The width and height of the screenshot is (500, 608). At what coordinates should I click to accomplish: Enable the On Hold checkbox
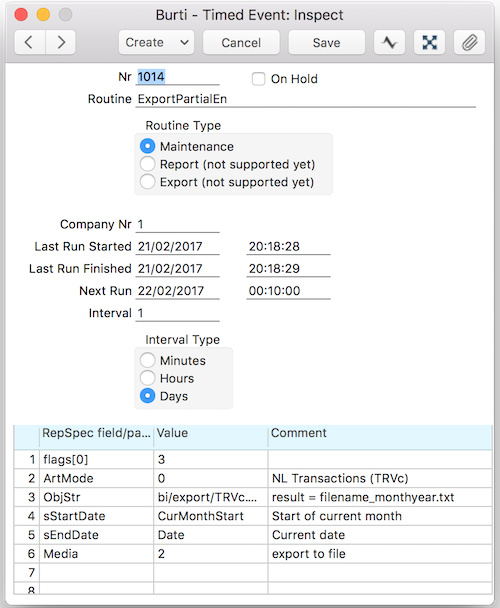[x=258, y=79]
